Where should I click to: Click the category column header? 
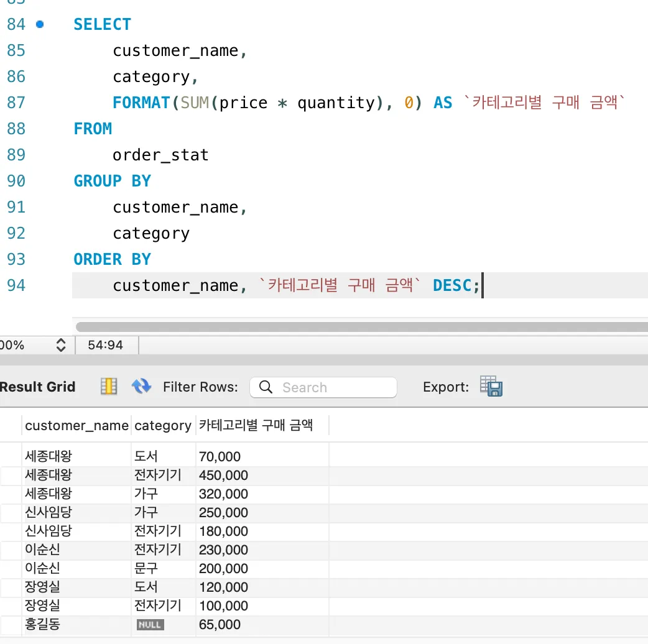tap(163, 425)
